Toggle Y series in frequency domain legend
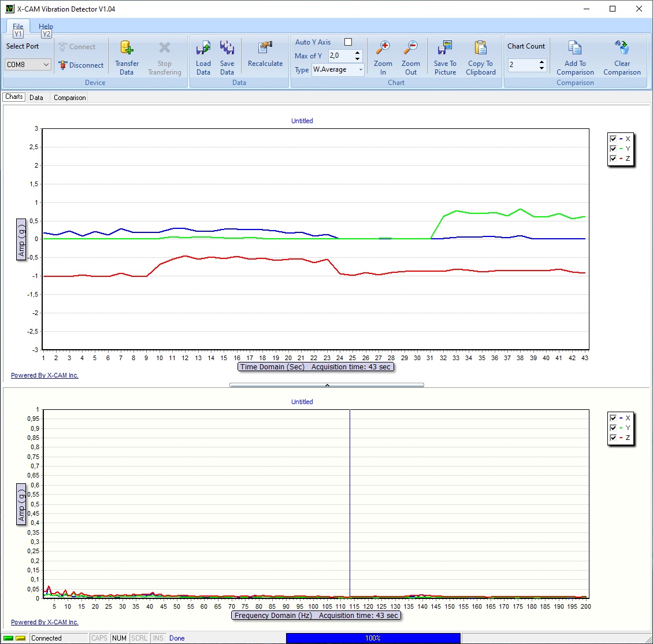Screen dimensions: 653x644 pyautogui.click(x=613, y=428)
